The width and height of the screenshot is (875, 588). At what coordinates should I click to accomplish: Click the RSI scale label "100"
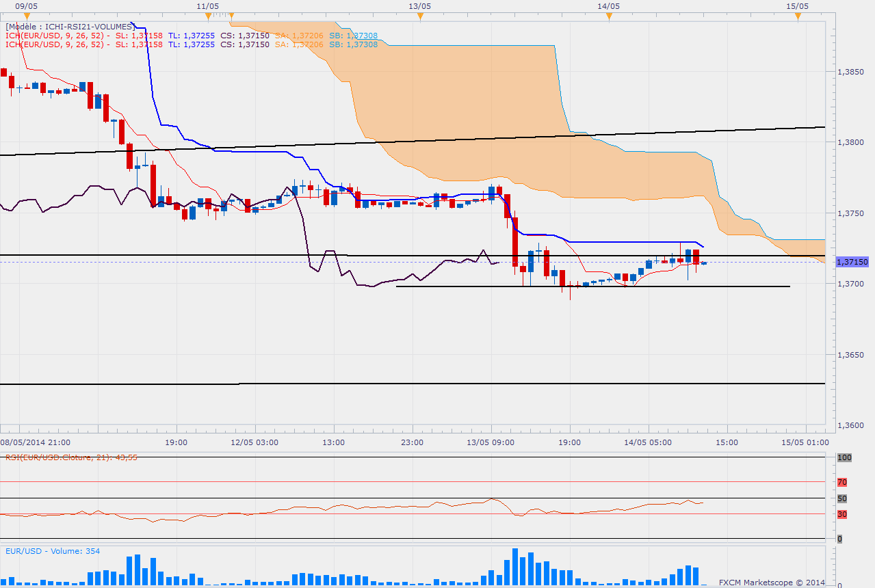(x=844, y=457)
